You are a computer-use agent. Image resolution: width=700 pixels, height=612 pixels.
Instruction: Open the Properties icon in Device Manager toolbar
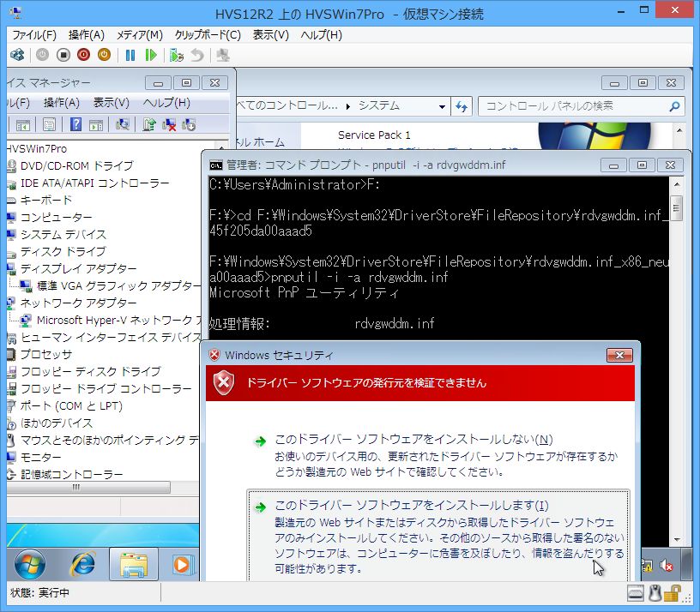[49, 125]
